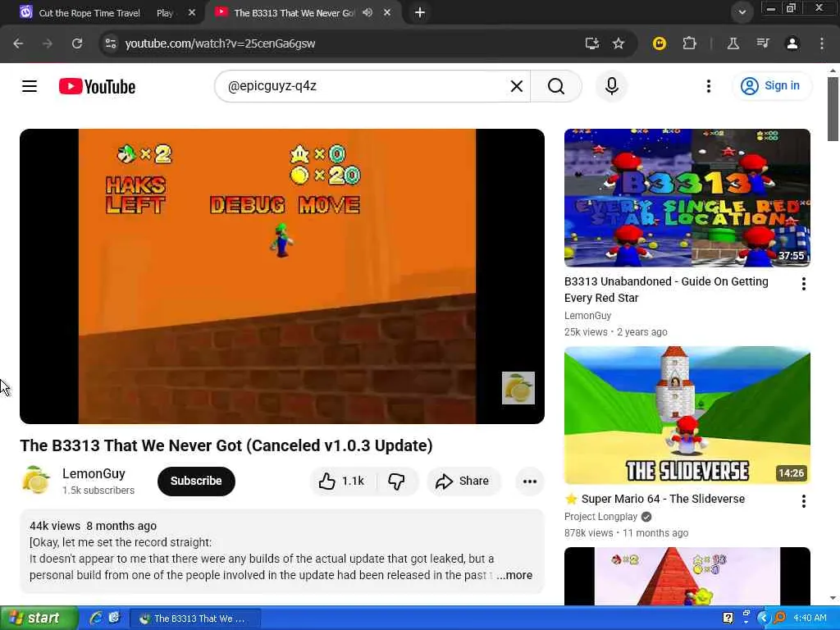Click the 4:40 AM clock
Screen dimensions: 840x630
pos(810,618)
